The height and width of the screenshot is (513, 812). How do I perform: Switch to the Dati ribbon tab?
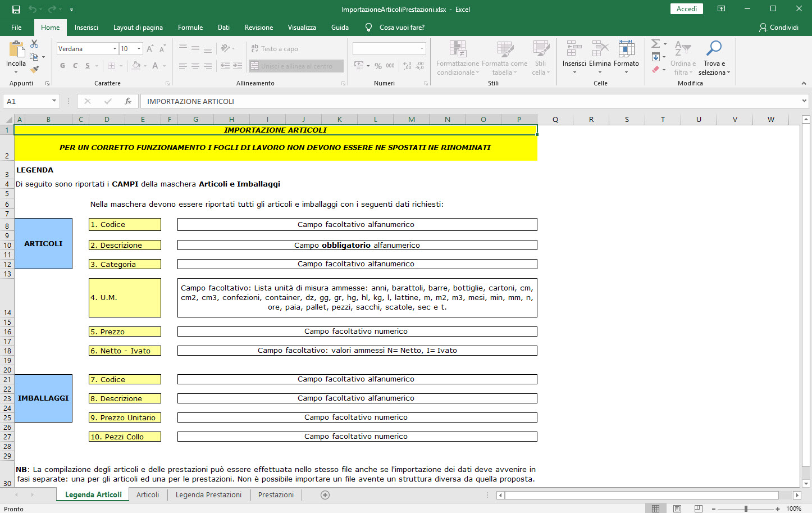pos(223,27)
